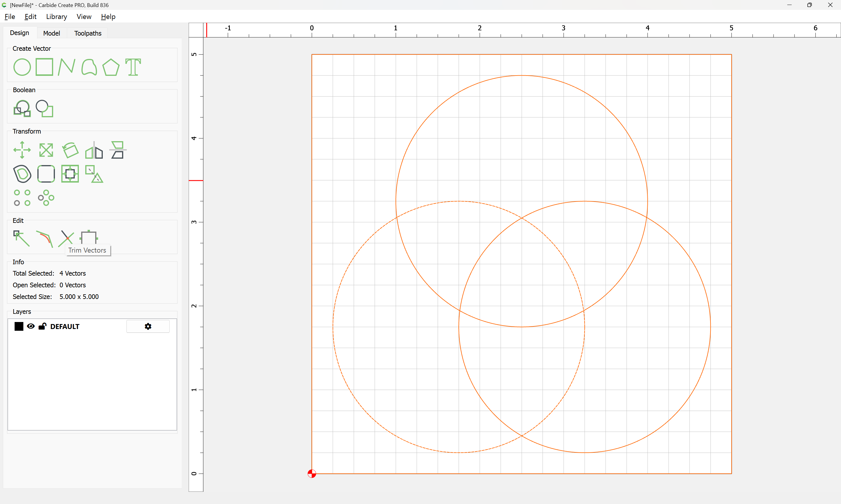The image size is (841, 504).
Task: Activate the Trim Vectors tool
Action: 66,238
